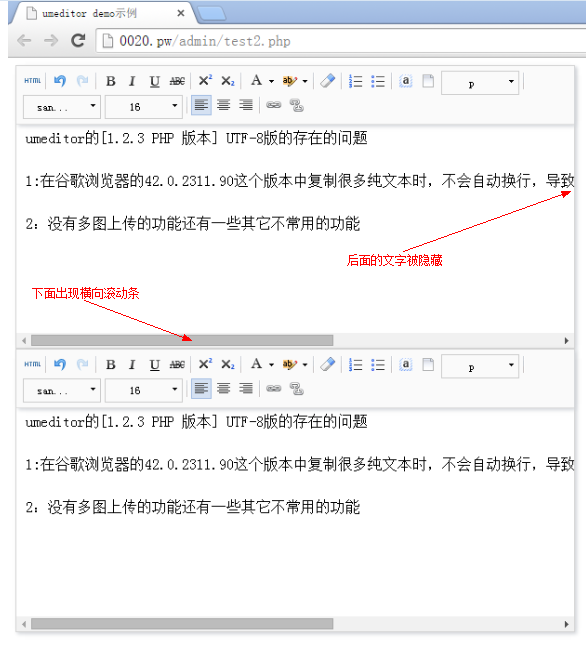Image resolution: width=586 pixels, height=648 pixels.
Task: Click top editor horizontal scrollbar right arrow
Action: 567,341
